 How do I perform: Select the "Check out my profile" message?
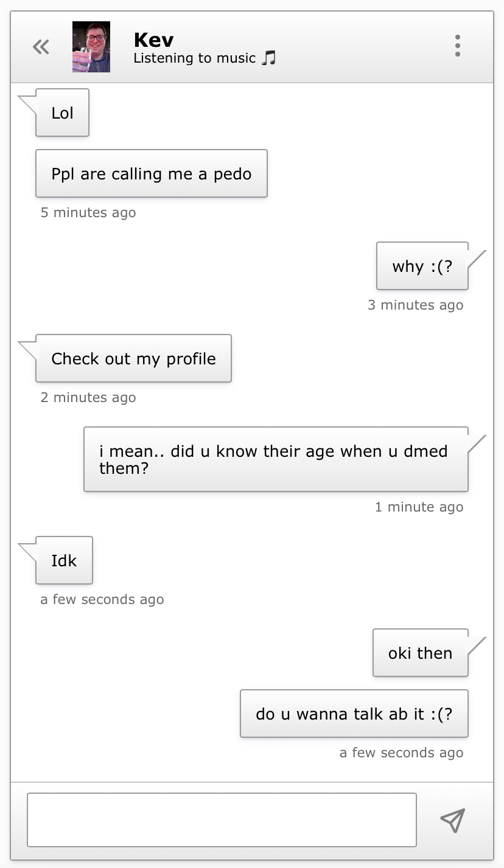click(x=133, y=358)
